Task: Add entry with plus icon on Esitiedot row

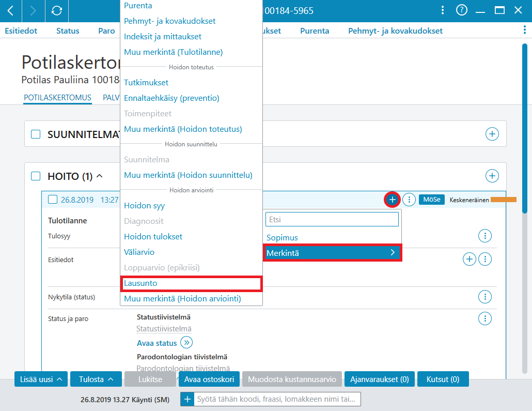Action: coord(469,259)
